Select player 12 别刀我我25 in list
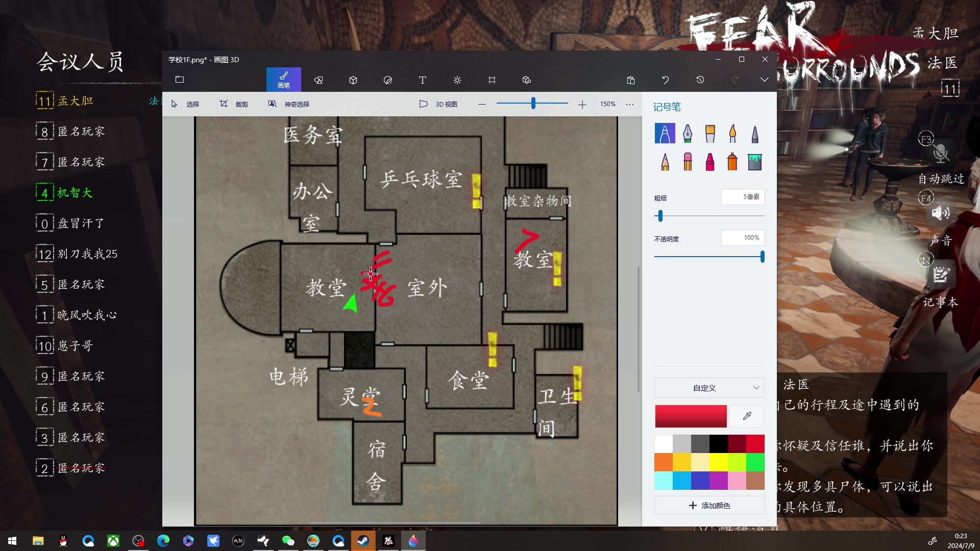 pyautogui.click(x=77, y=254)
